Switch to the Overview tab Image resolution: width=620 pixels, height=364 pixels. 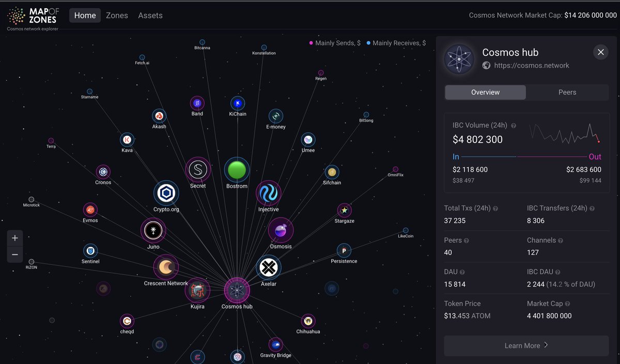click(485, 92)
